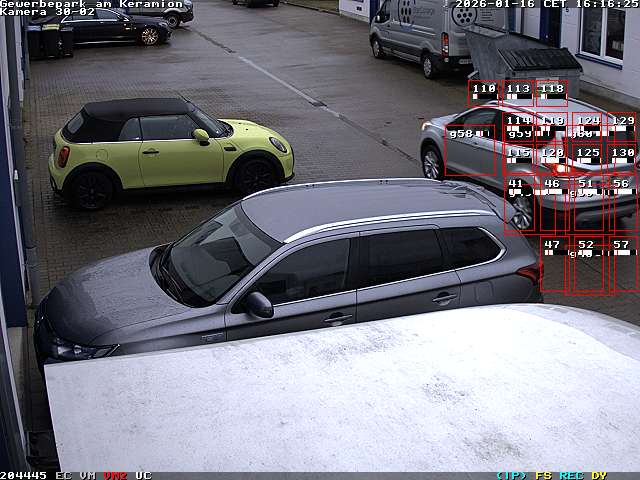The image size is (640, 480).
Task: Click detection zone number 129
Action: click(x=621, y=127)
